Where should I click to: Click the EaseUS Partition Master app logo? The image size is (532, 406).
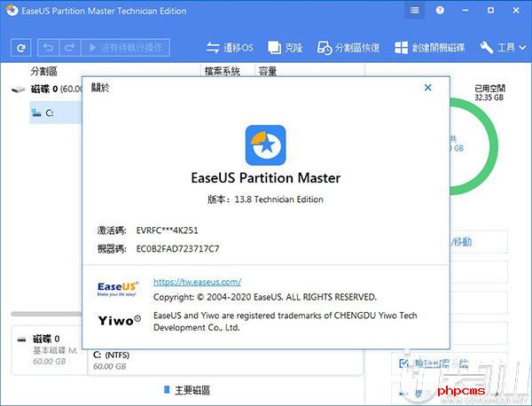point(266,145)
